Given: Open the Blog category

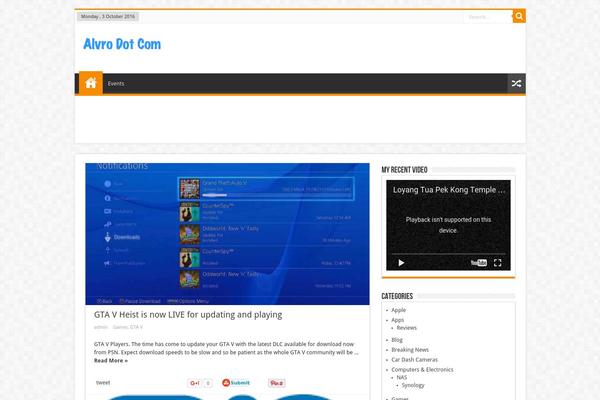Looking at the screenshot, I should coord(397,340).
